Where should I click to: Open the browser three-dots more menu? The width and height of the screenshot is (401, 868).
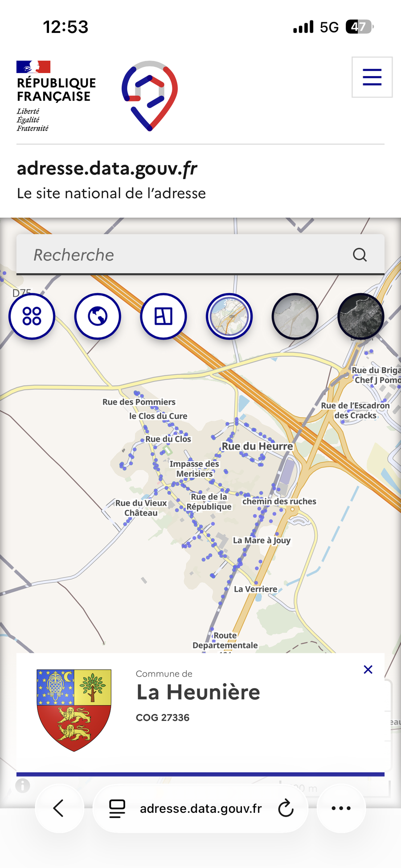(341, 808)
